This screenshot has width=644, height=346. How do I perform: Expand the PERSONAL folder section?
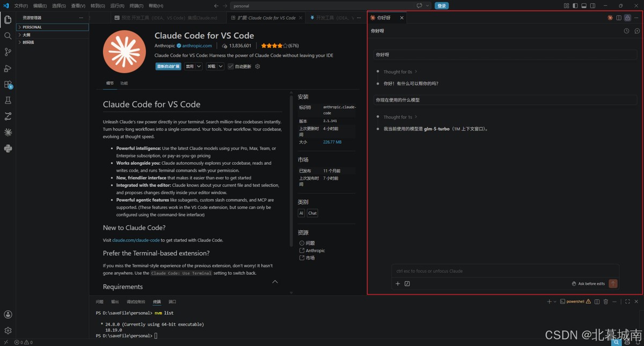point(53,27)
